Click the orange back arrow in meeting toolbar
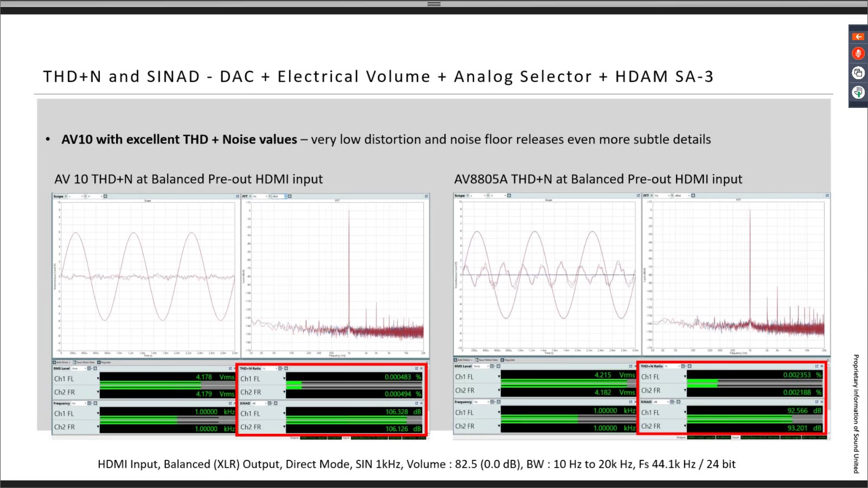 pos(858,37)
